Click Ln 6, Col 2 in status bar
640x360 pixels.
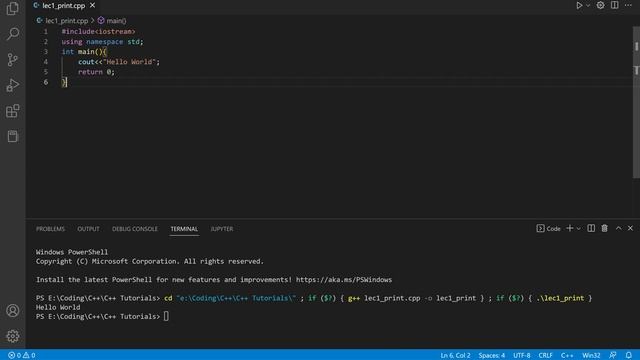455,356
